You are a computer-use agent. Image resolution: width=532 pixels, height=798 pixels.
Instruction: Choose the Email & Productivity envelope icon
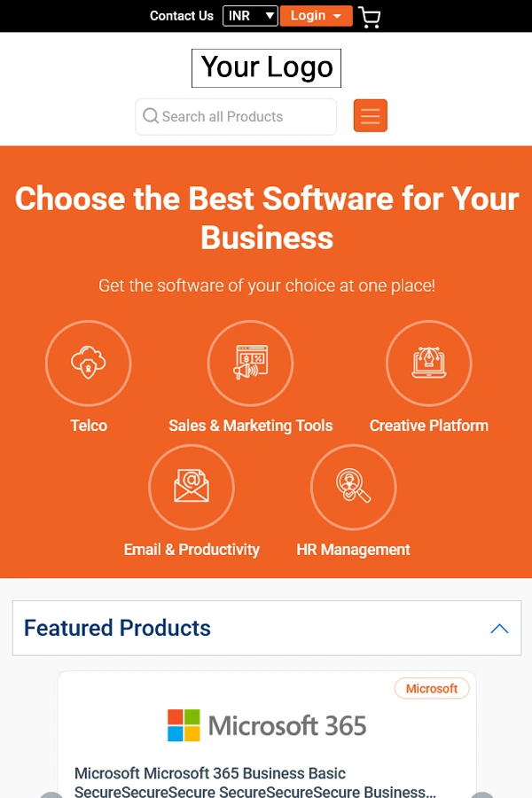coord(192,487)
